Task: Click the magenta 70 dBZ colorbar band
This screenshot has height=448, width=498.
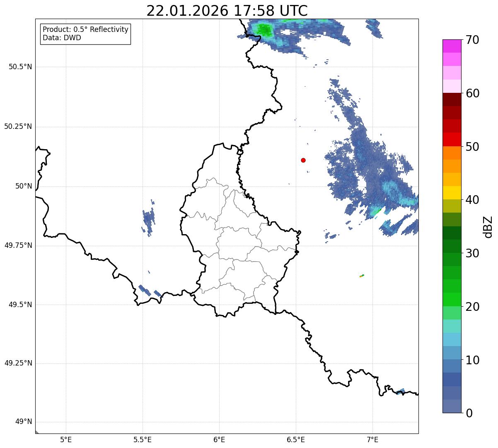Action: point(452,46)
